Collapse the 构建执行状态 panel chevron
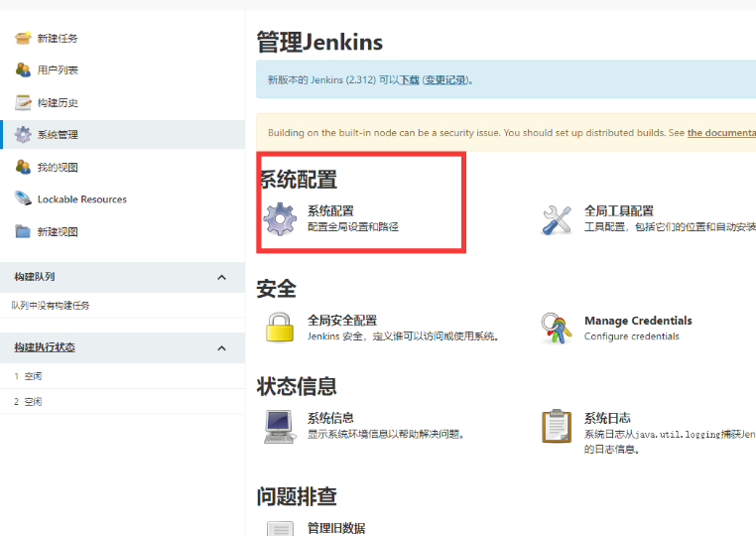This screenshot has width=756, height=536. 222,348
